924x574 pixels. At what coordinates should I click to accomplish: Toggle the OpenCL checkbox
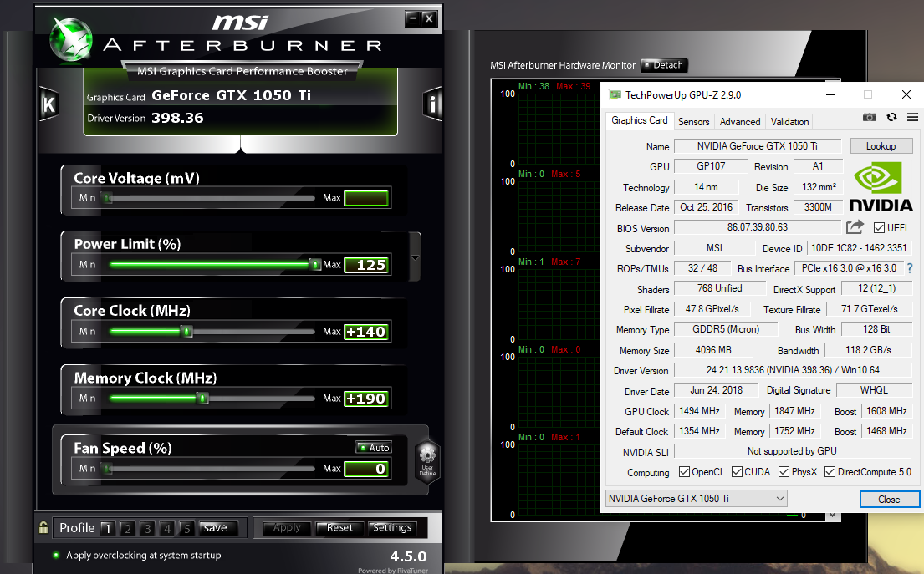(684, 471)
